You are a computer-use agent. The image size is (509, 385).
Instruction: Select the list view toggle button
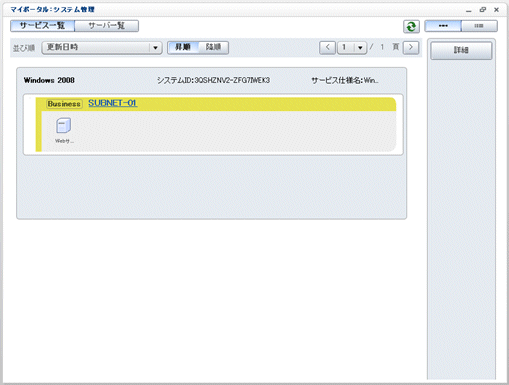[x=479, y=26]
